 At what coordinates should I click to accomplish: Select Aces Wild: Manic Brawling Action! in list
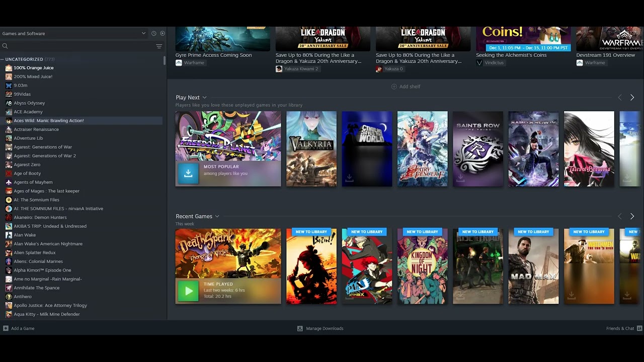[x=82, y=121]
